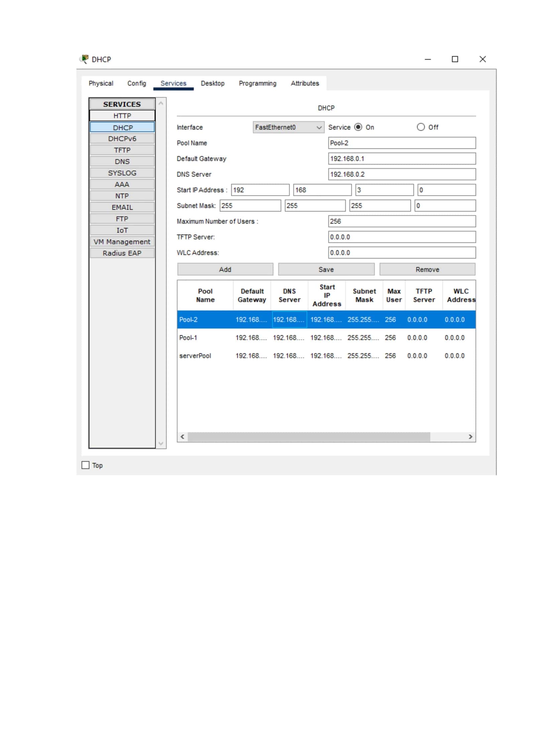Click services list scroll down arrow
This screenshot has height=756, width=535.
tap(161, 443)
